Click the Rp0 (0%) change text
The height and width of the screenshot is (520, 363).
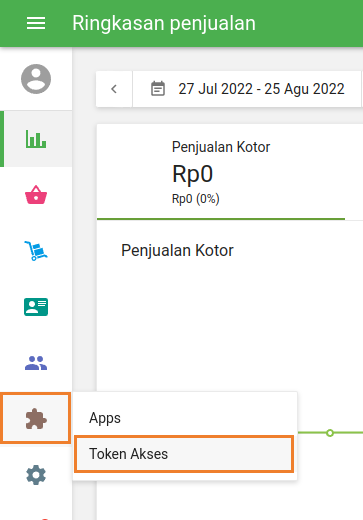click(x=195, y=199)
